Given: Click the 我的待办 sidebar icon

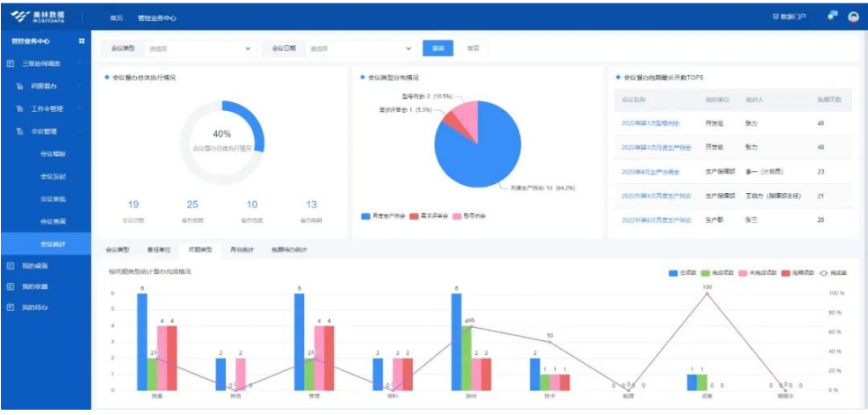Looking at the screenshot, I should pos(11,308).
